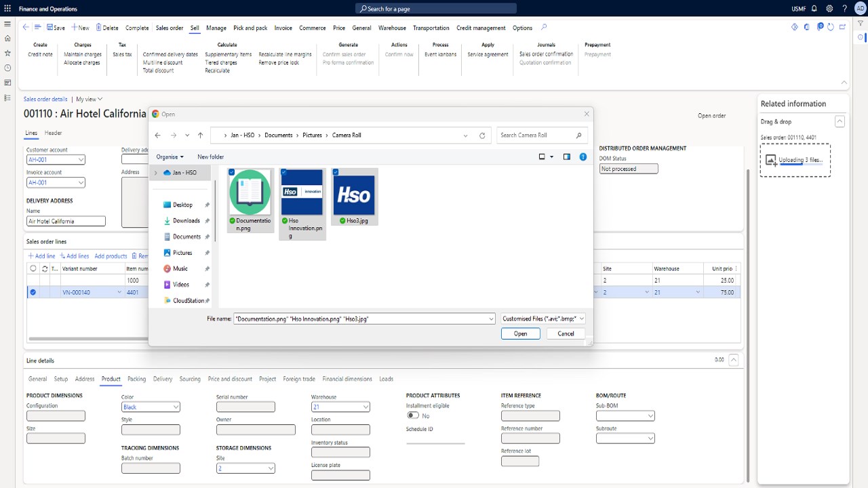Click the Uploading 3 files progress bar
The width and height of the screenshot is (868, 488).
[x=800, y=165]
